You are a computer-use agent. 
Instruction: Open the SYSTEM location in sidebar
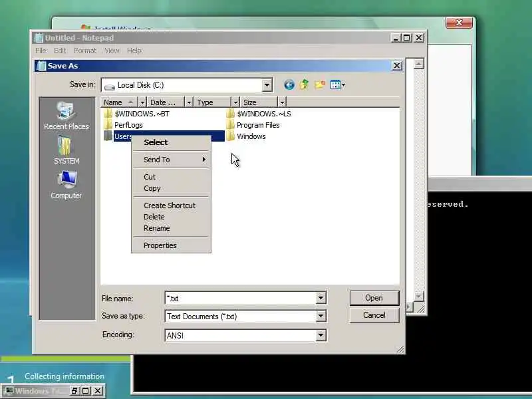tap(66, 150)
